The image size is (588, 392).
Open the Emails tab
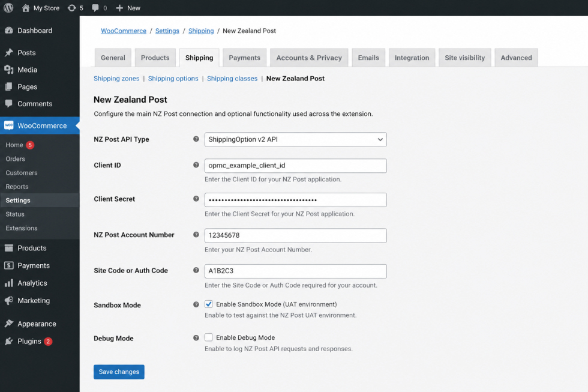coord(368,58)
